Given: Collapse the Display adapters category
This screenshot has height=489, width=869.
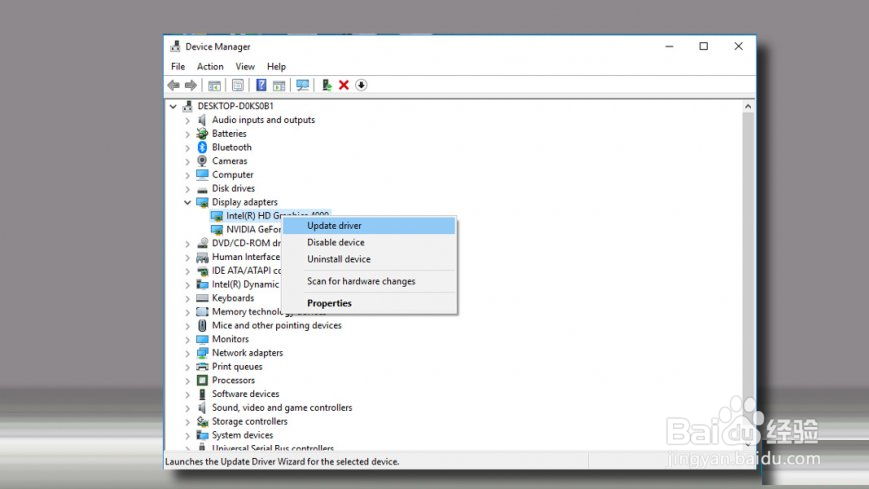Looking at the screenshot, I should (187, 202).
